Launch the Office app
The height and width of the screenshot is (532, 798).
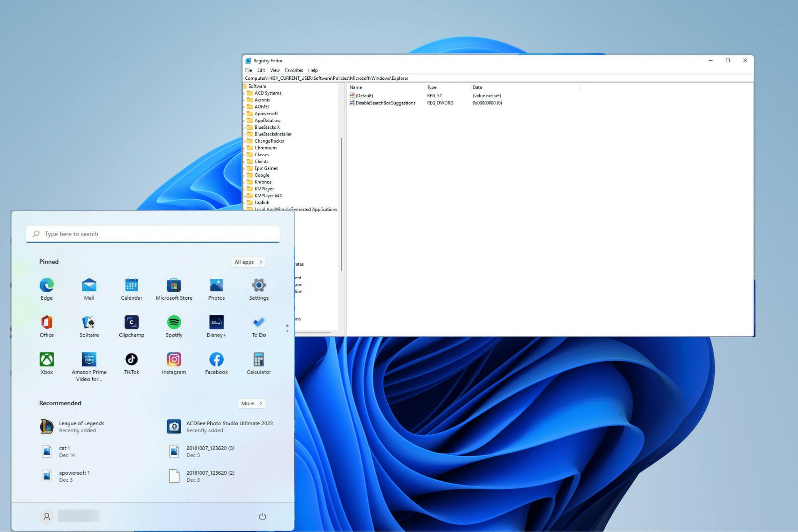47,326
